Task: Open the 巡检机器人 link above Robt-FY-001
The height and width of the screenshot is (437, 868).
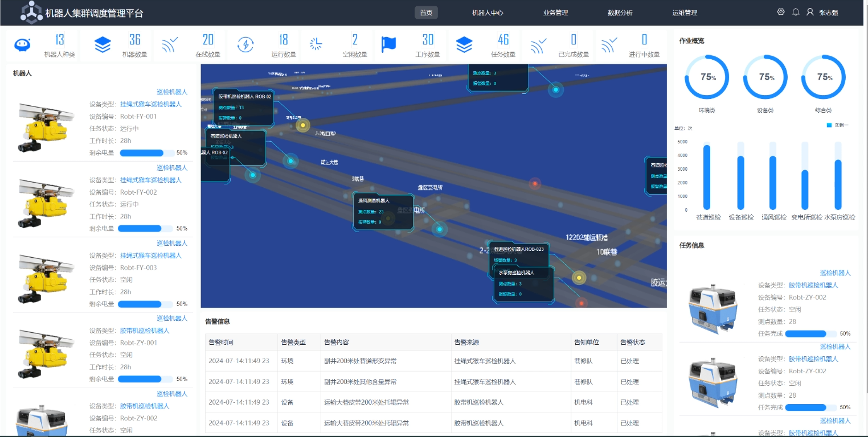Action: (172, 92)
